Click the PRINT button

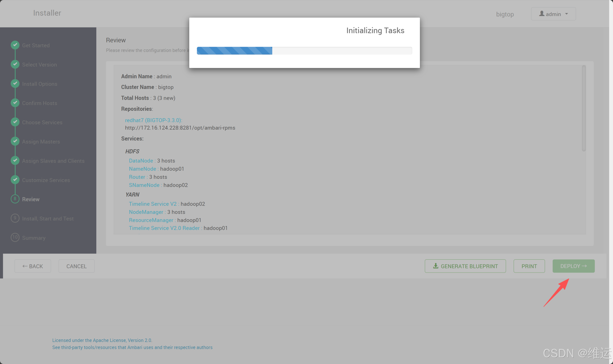[529, 266]
